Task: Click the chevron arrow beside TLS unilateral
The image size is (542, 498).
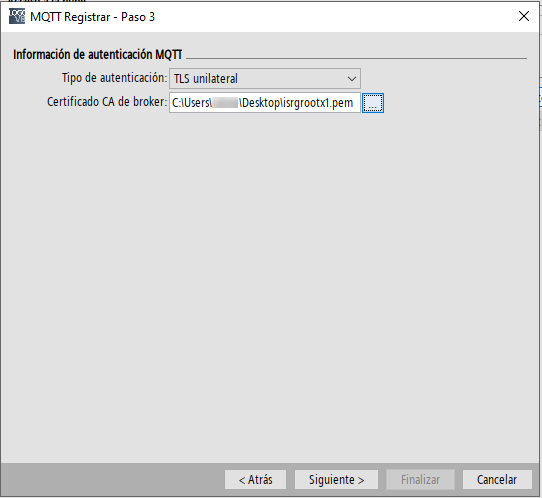Action: point(352,79)
